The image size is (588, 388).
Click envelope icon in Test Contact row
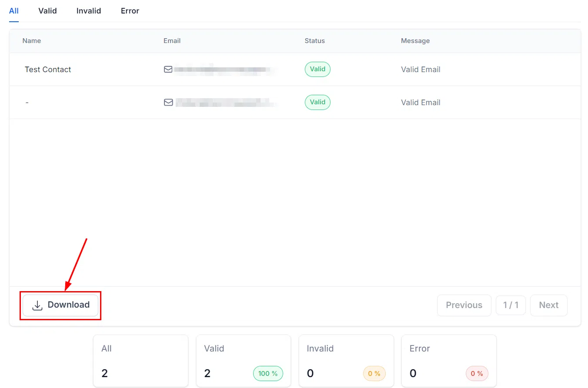[168, 69]
